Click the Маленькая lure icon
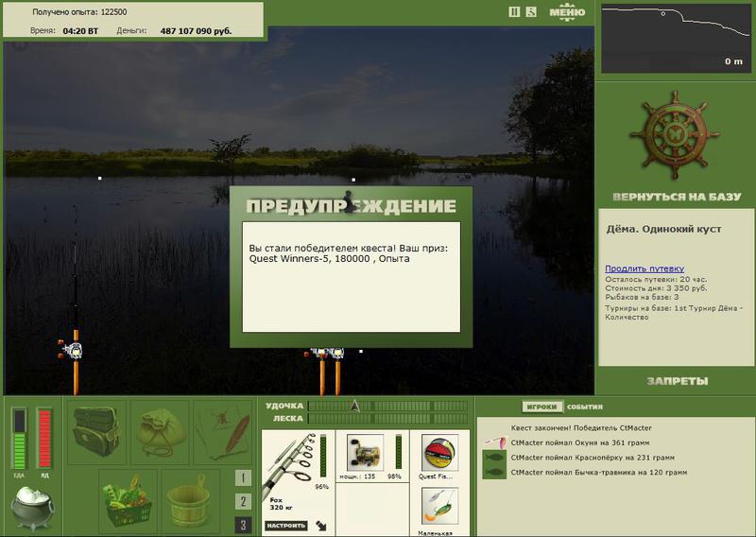Viewport: 756px width, 537px height. tap(439, 507)
